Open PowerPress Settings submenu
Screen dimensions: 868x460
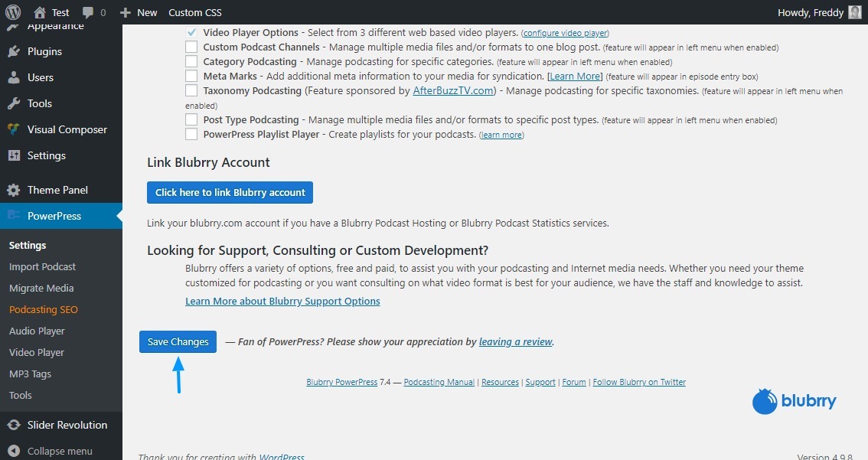tap(28, 245)
